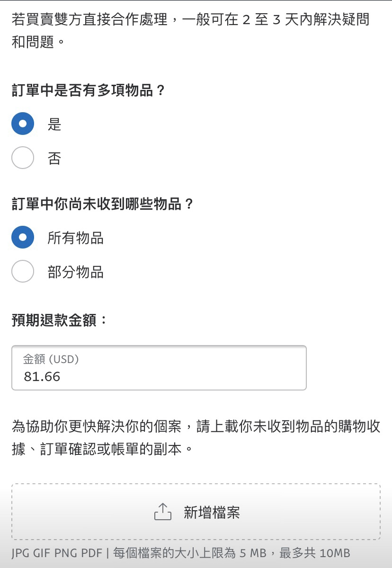Select the 是 radio button circle
This screenshot has height=568, width=392.
point(23,124)
